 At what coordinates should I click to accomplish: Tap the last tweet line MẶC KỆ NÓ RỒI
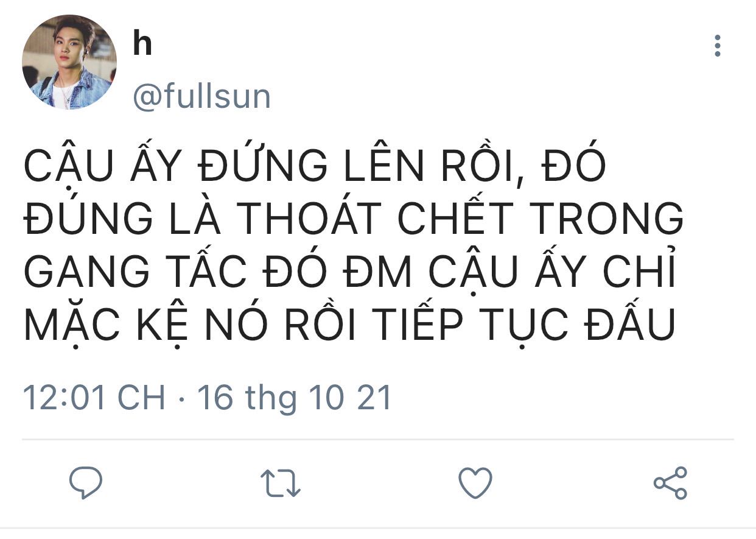tap(349, 324)
